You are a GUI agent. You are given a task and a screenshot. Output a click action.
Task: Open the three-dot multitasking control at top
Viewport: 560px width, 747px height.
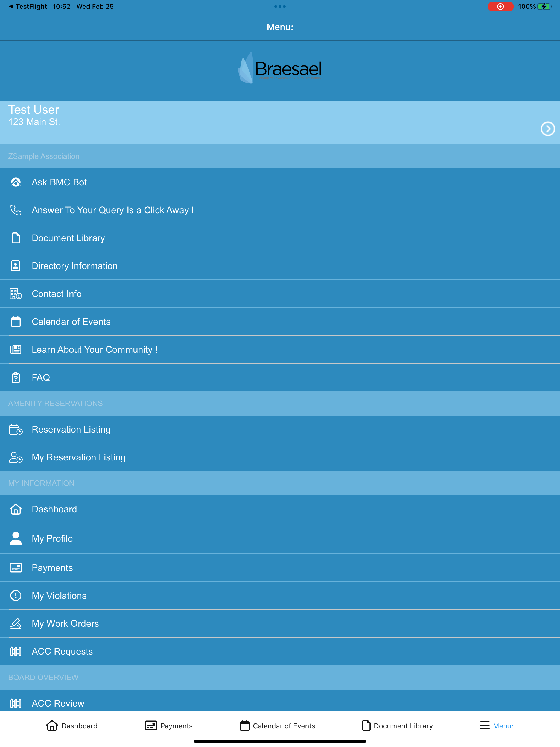coord(280,6)
